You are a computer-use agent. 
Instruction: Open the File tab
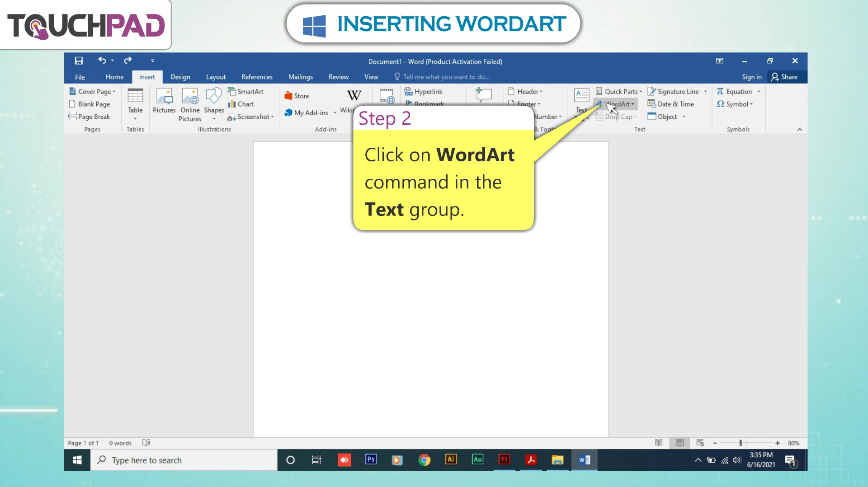80,77
